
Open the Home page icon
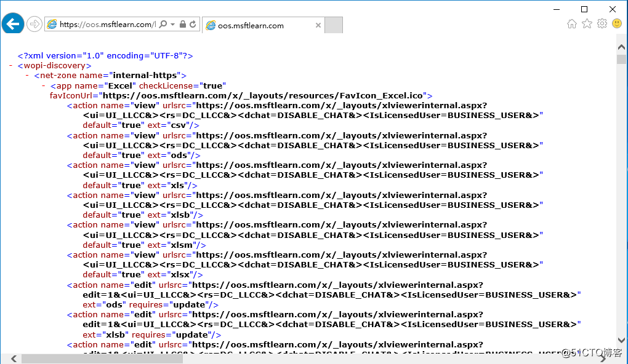[572, 24]
